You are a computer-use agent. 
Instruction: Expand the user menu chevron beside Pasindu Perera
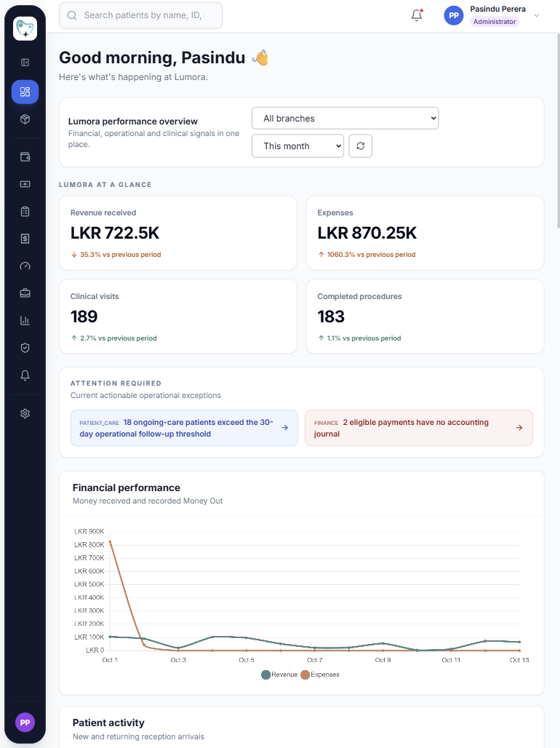pos(537,15)
